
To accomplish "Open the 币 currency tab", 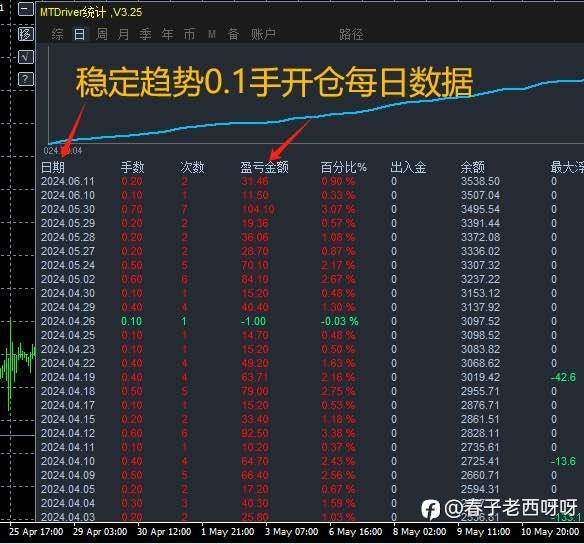I will [x=189, y=34].
